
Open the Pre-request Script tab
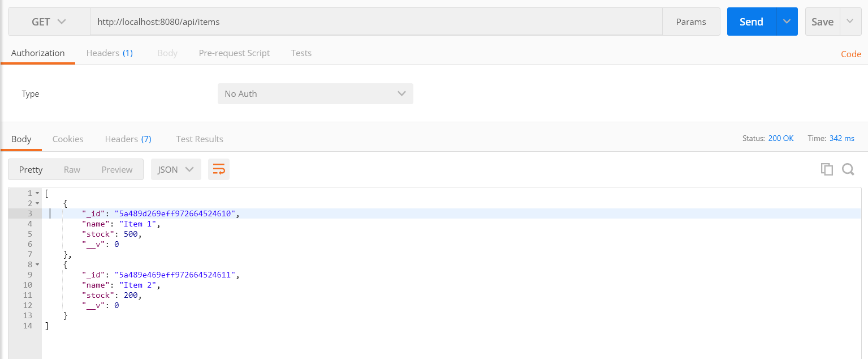[234, 53]
